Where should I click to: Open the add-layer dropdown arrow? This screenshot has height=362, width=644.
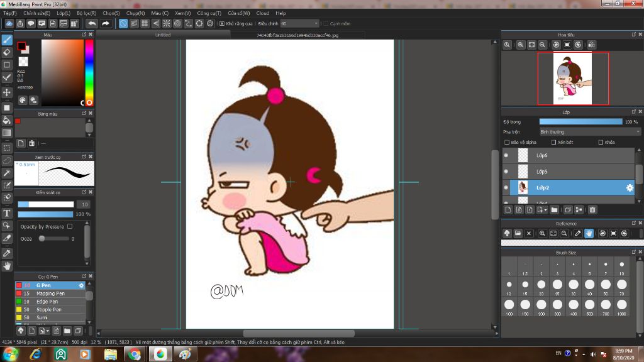[x=545, y=210]
